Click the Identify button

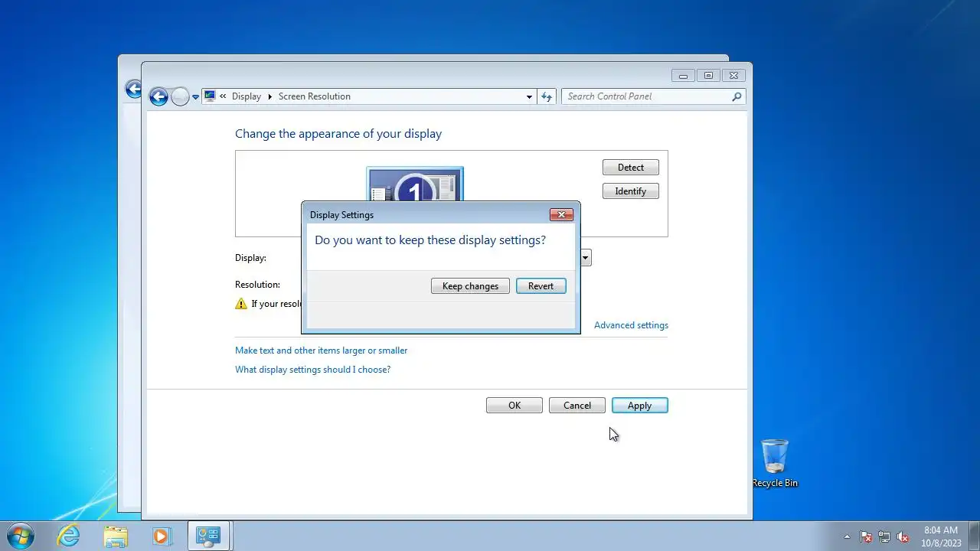(631, 191)
